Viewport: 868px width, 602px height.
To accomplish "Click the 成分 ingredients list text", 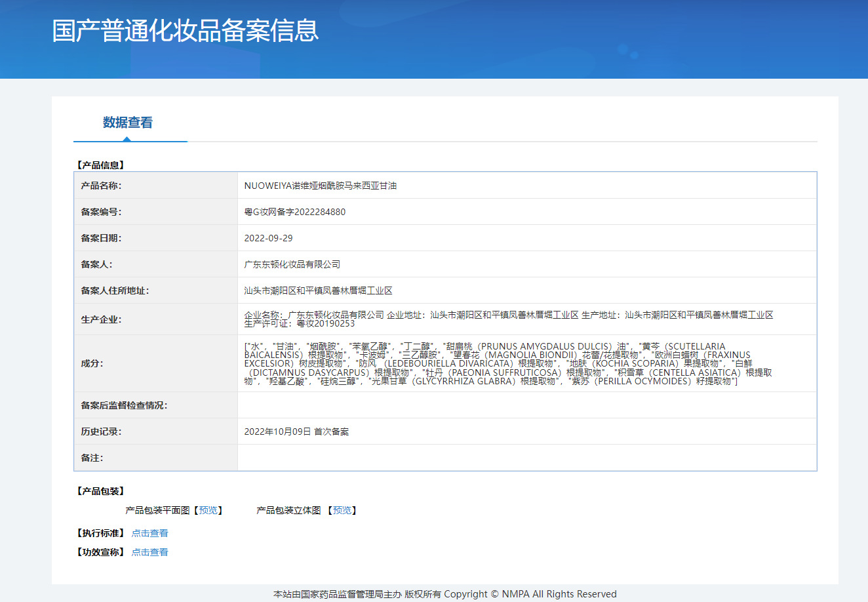I will pyautogui.click(x=508, y=363).
